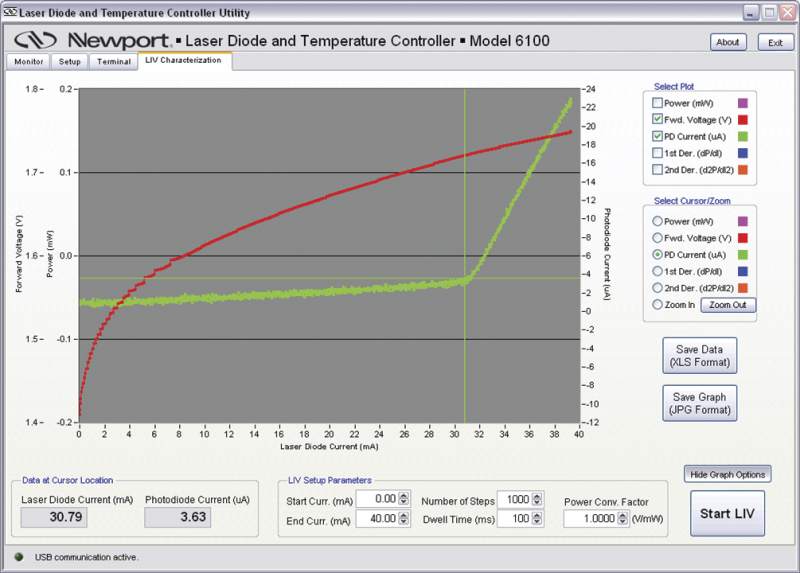Select Fwd. Voltage cursor radio button
Image resolution: width=800 pixels, height=573 pixels.
[657, 238]
